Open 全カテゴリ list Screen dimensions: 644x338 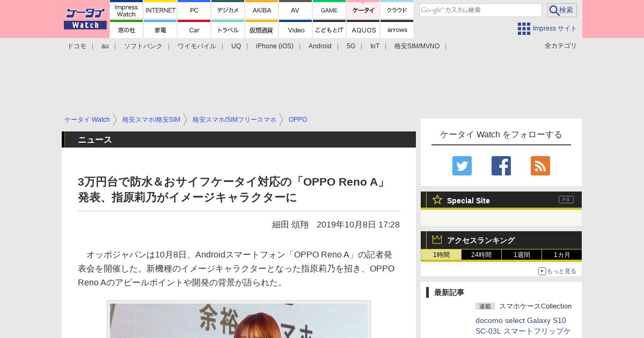click(561, 46)
